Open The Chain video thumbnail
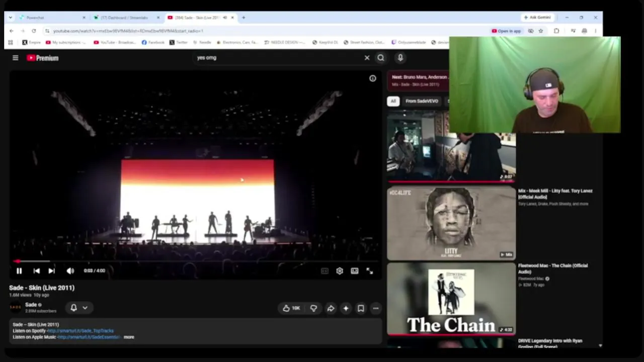The height and width of the screenshot is (362, 644). (451, 299)
